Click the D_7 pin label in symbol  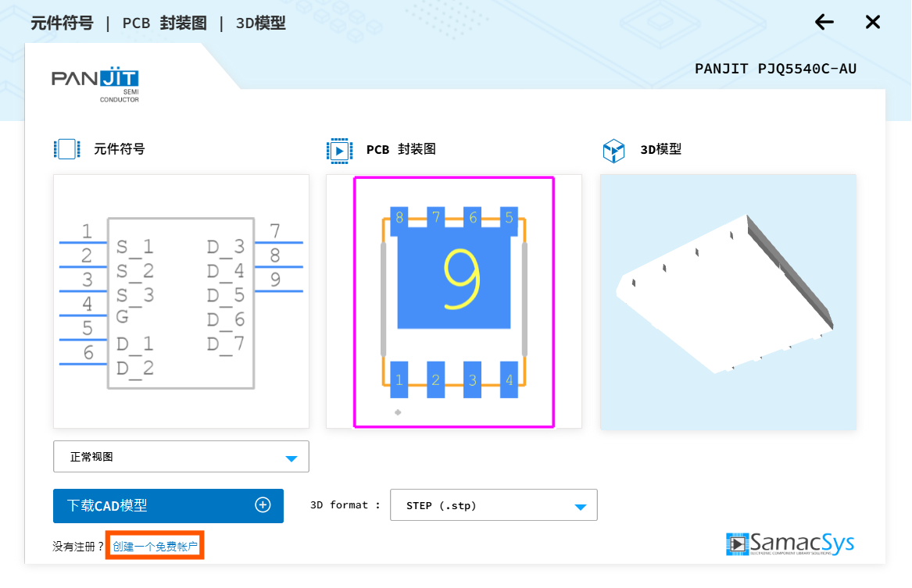pyautogui.click(x=226, y=344)
